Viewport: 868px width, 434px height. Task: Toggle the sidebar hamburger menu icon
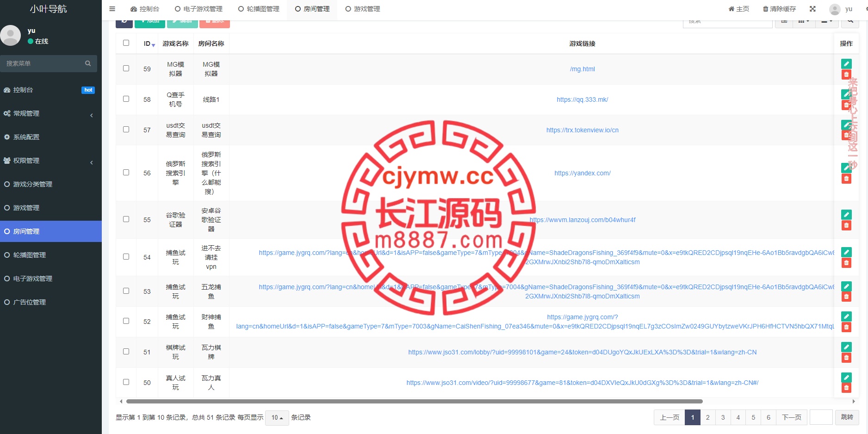click(x=112, y=9)
